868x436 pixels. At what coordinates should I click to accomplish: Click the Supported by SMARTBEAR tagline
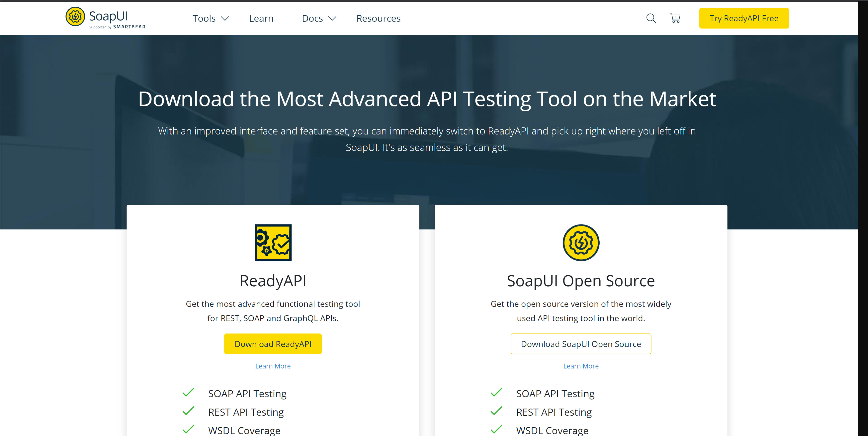tap(117, 27)
